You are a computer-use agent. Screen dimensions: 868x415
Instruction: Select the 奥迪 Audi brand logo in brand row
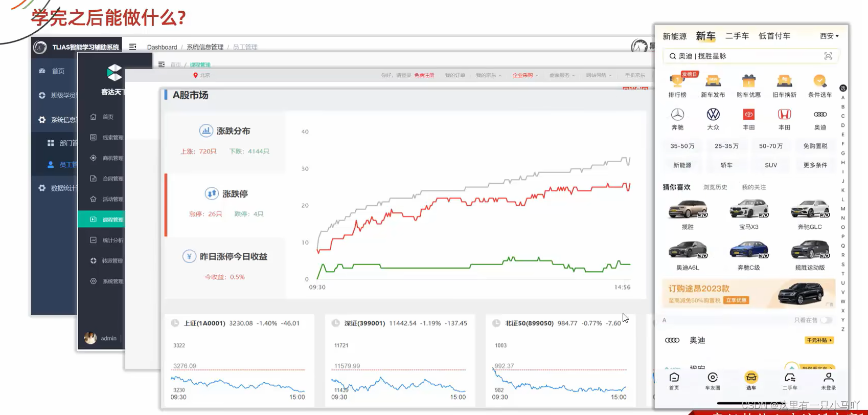pyautogui.click(x=820, y=114)
